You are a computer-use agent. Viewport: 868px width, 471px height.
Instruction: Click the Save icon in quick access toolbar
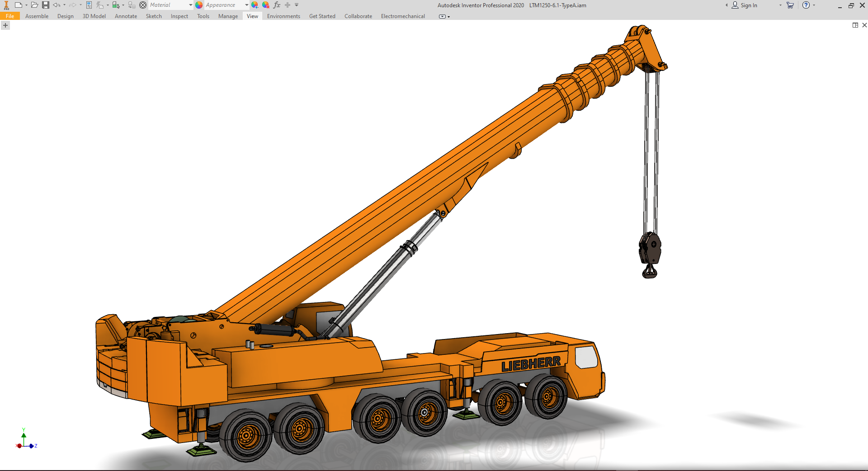(x=46, y=5)
